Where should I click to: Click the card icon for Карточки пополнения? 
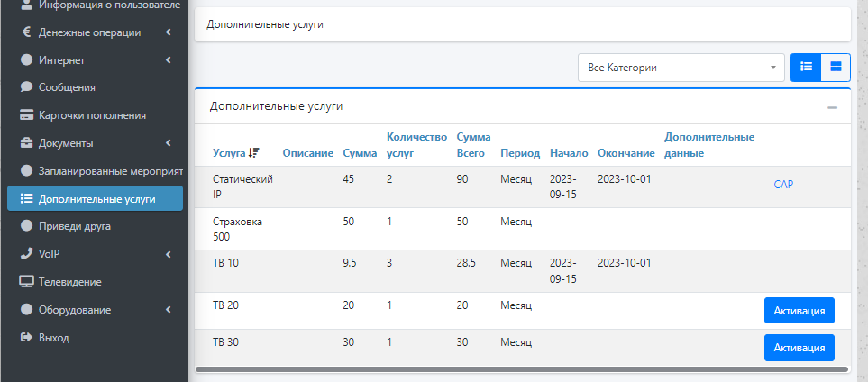click(x=26, y=115)
